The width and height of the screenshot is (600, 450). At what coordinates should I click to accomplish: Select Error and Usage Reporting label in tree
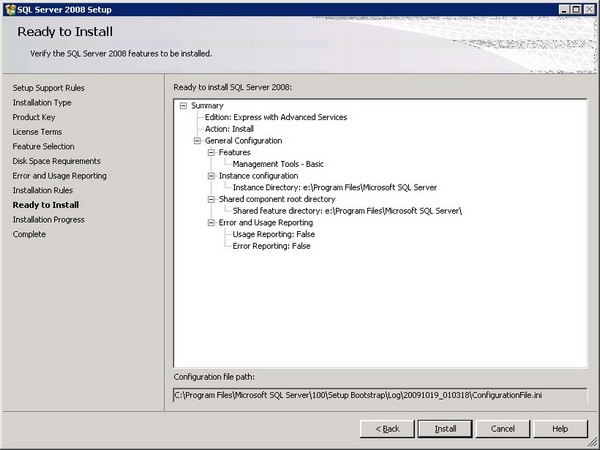point(266,223)
